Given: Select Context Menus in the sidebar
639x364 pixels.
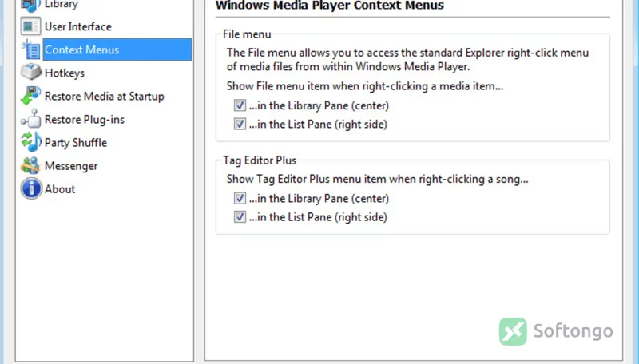Looking at the screenshot, I should [x=117, y=49].
